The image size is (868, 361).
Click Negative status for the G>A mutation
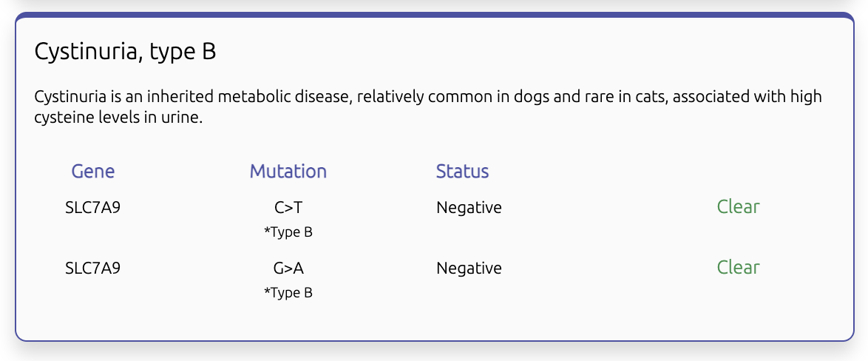(x=469, y=269)
